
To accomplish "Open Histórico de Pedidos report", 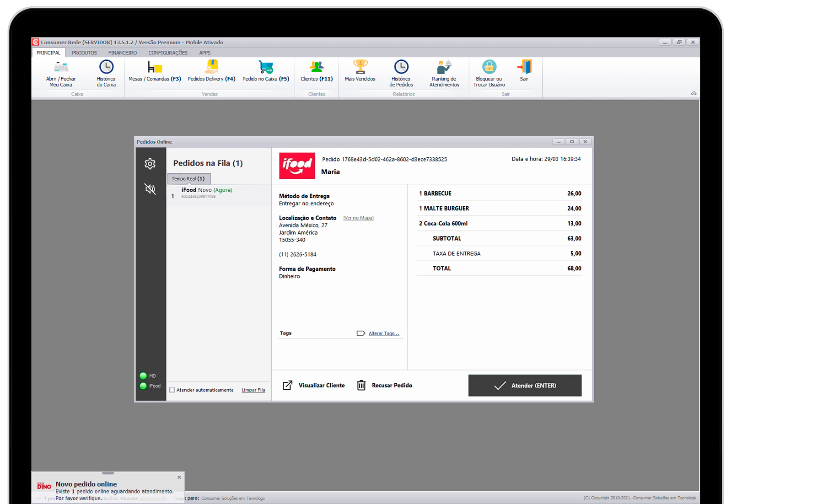I will pyautogui.click(x=401, y=73).
